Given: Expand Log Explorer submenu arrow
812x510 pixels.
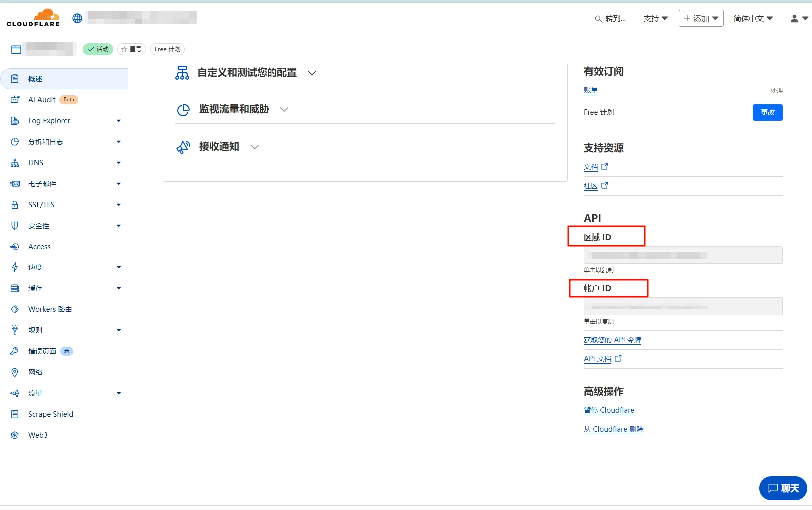Looking at the screenshot, I should tap(119, 121).
